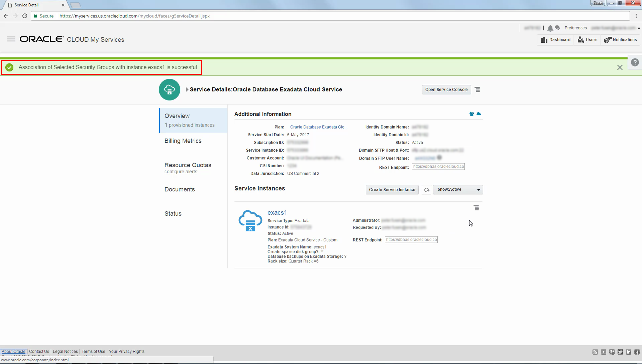Viewport: 642px width, 364px height.
Task: Click the help question mark icon
Action: coord(635,62)
